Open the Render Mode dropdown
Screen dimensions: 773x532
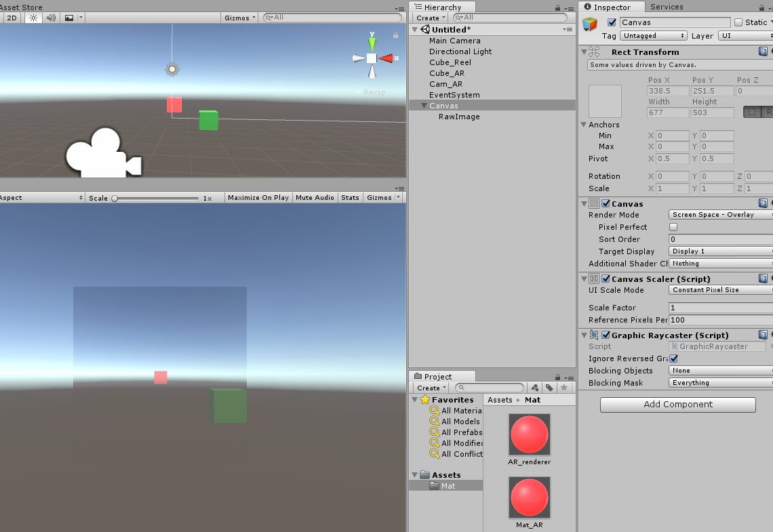click(719, 215)
